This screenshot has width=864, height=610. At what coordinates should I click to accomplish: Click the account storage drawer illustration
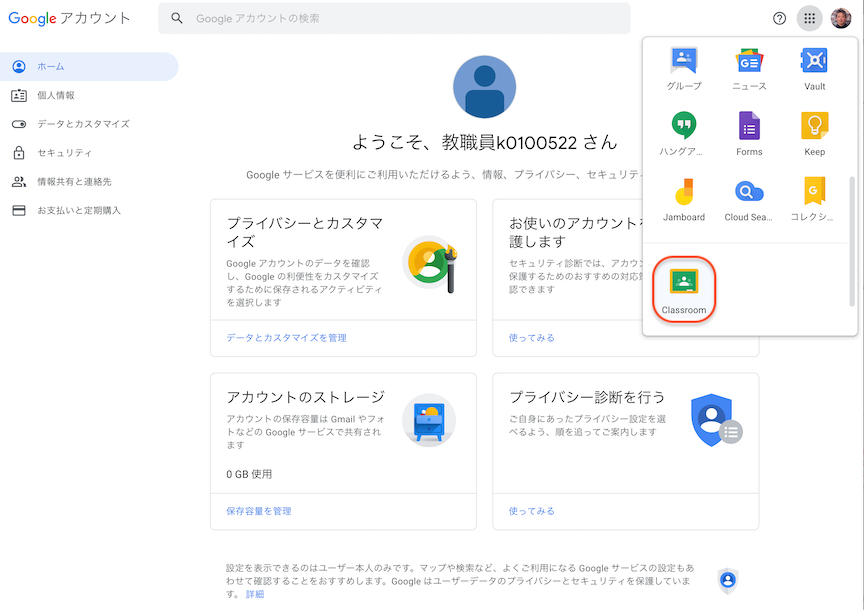coord(429,420)
